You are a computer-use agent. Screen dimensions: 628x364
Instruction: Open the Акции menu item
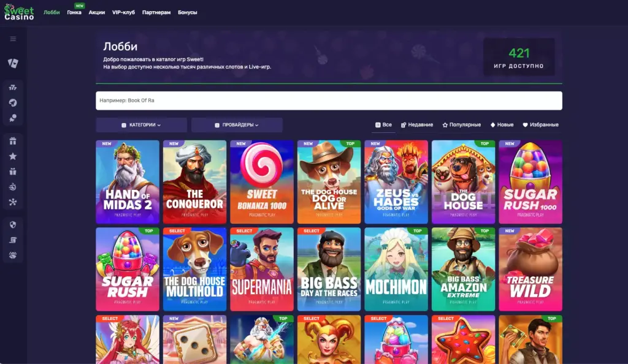pyautogui.click(x=98, y=11)
